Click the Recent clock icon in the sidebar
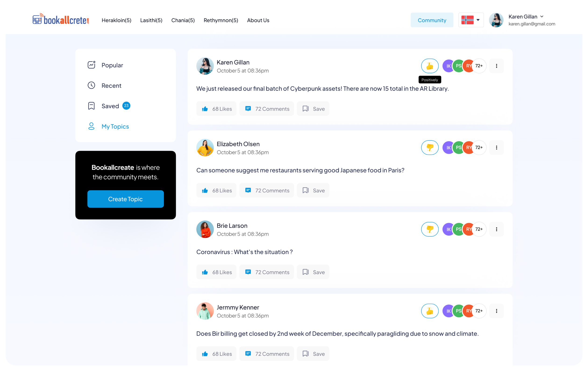588x371 pixels. (x=91, y=85)
